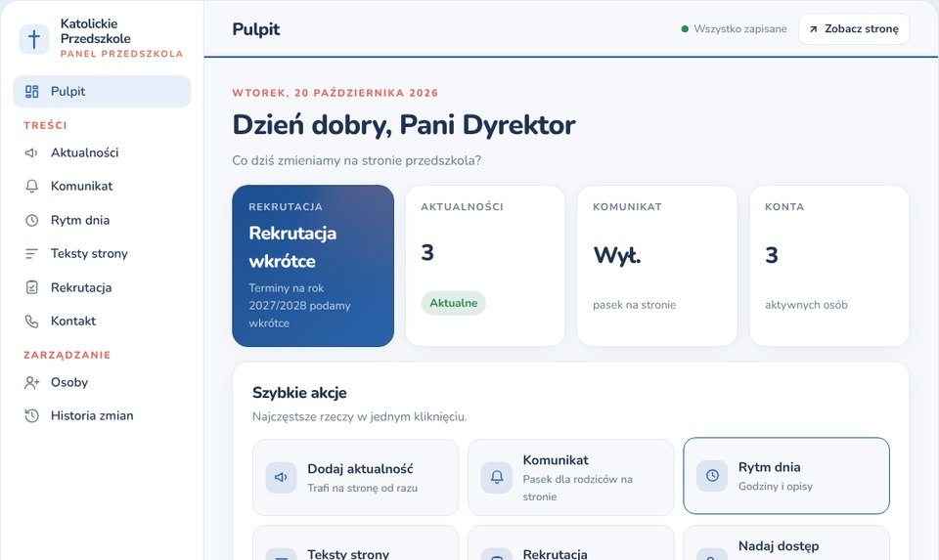
Task: Click the green Aktualne badge
Action: click(453, 303)
